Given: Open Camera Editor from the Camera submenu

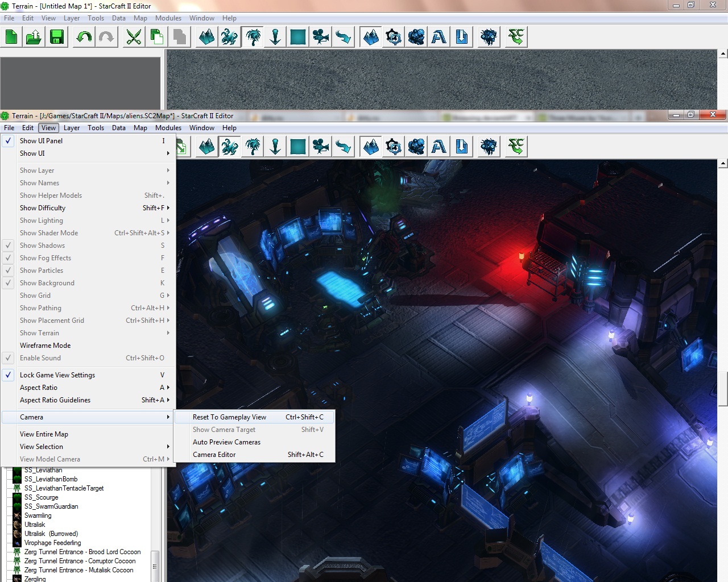Looking at the screenshot, I should tap(214, 455).
